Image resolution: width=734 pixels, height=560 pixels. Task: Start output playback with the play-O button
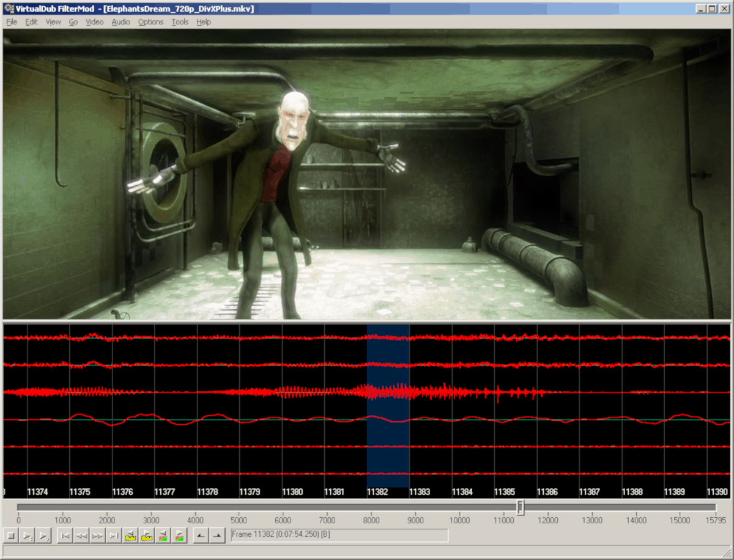click(43, 536)
